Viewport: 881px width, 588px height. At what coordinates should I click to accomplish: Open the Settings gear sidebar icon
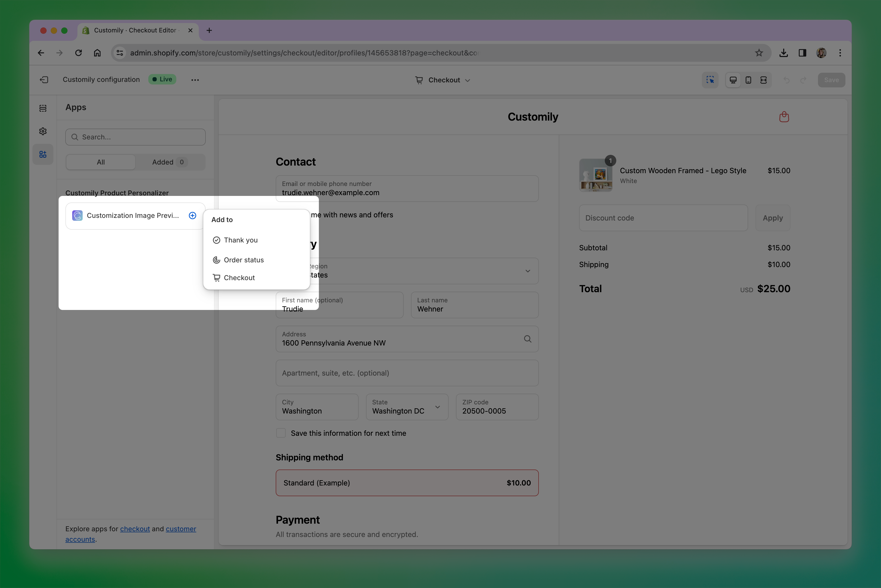(43, 131)
